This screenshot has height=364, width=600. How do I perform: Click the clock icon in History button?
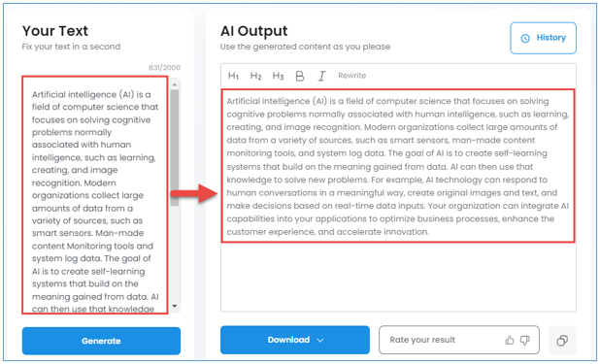coord(525,38)
